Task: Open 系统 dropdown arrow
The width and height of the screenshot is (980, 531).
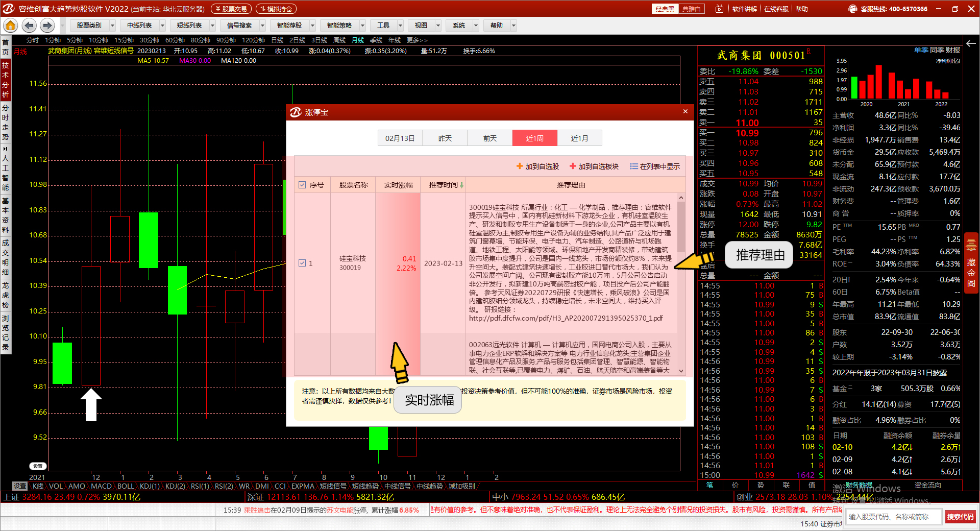Action: [x=476, y=25]
